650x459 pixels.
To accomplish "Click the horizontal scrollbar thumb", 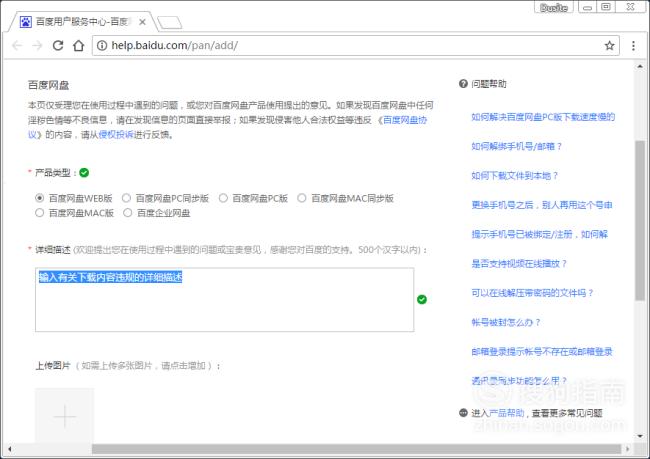I will (x=356, y=449).
